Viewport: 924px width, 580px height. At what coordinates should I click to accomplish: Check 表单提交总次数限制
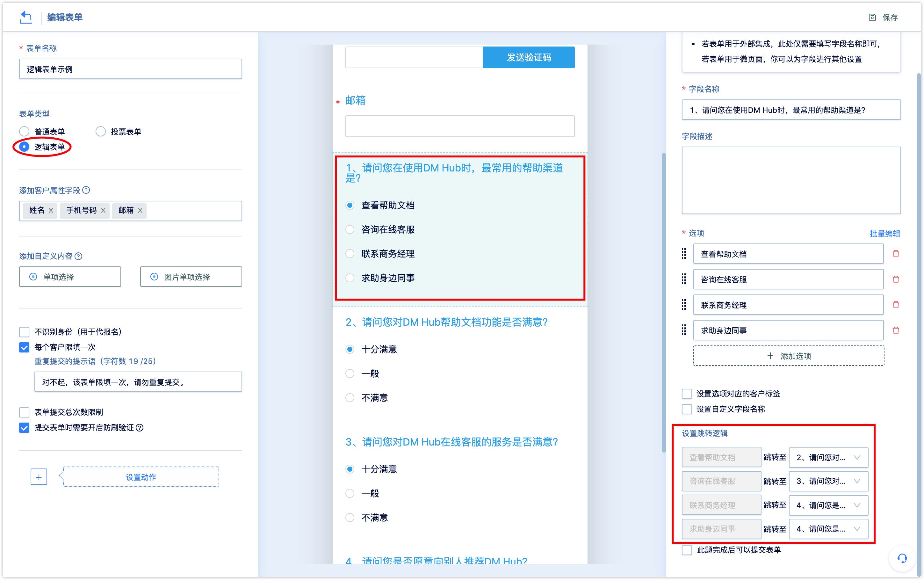click(x=24, y=412)
